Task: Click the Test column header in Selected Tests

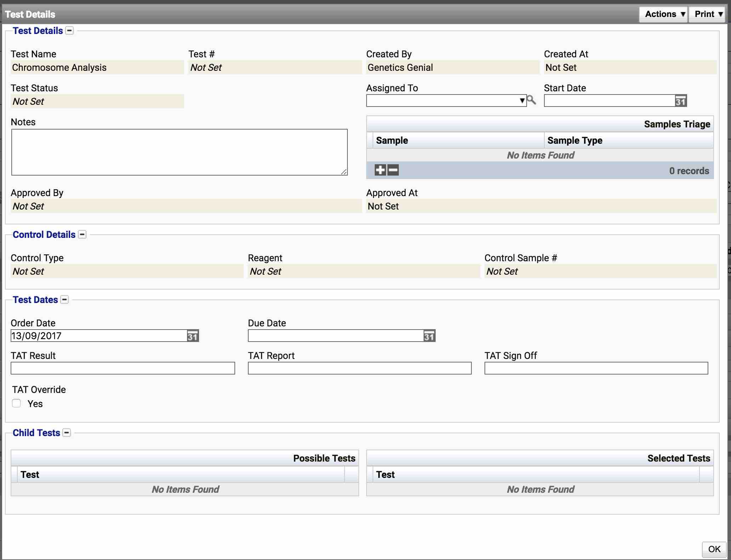Action: coord(536,474)
